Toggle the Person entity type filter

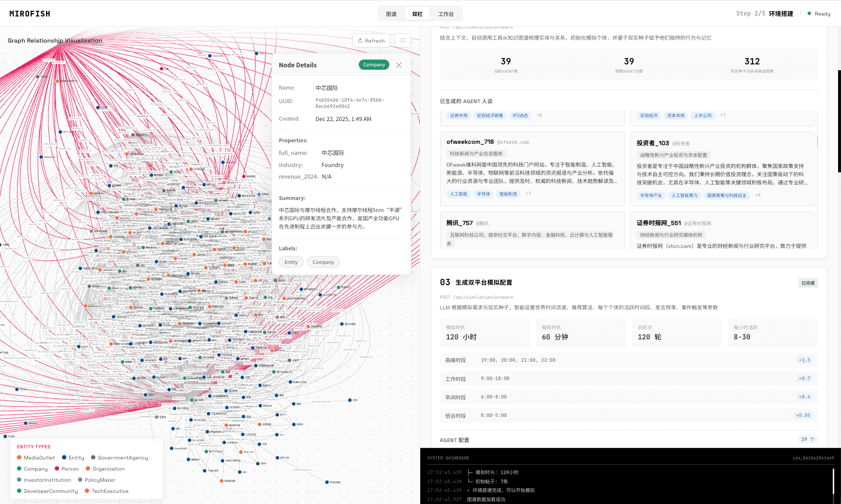click(58, 469)
